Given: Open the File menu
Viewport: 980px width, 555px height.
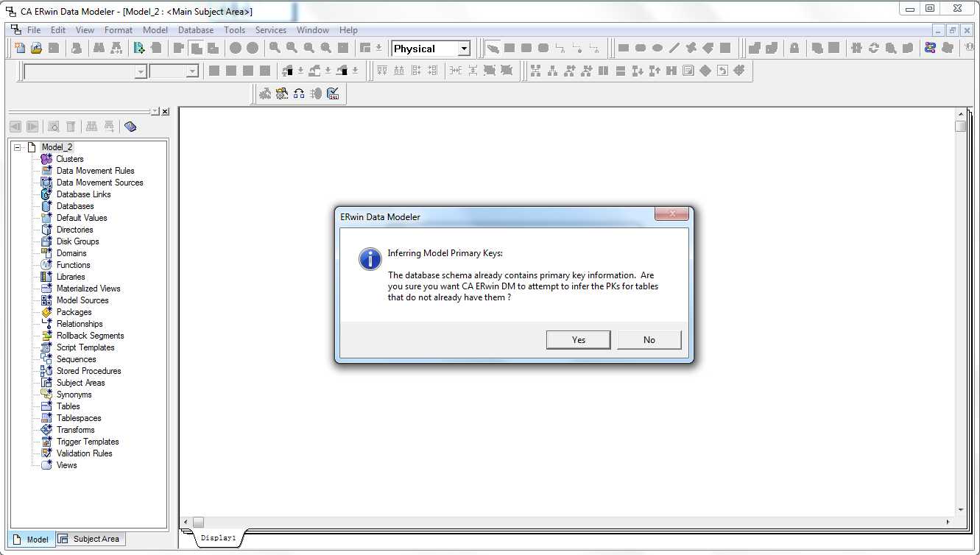Looking at the screenshot, I should (34, 30).
